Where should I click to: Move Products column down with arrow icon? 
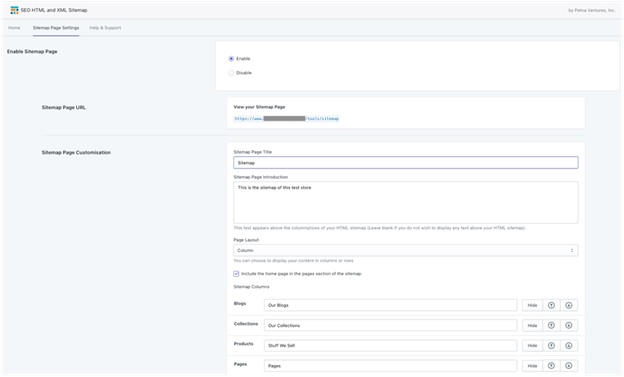[569, 346]
